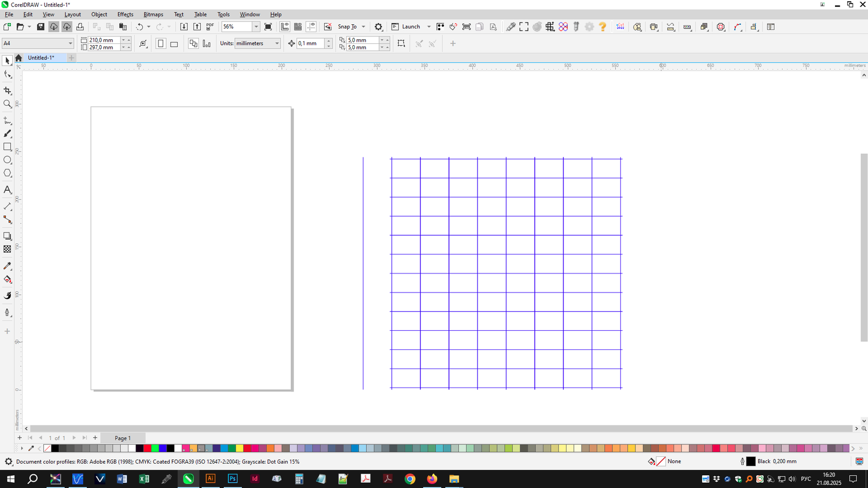The width and height of the screenshot is (868, 488).
Task: Choose the No Color swatch
Action: coord(47,448)
